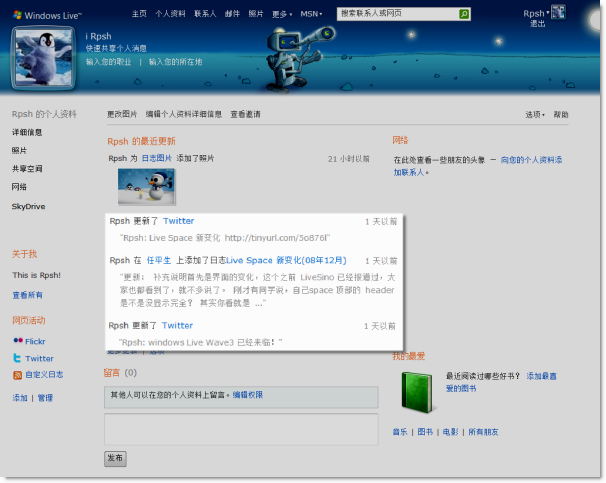Click 管理 under web activities
606x483 pixels.
pos(45,398)
